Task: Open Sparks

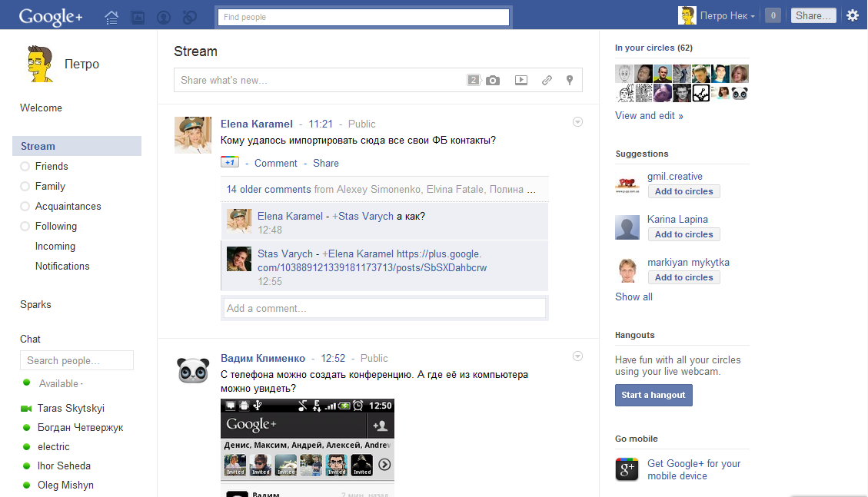Action: click(35, 305)
